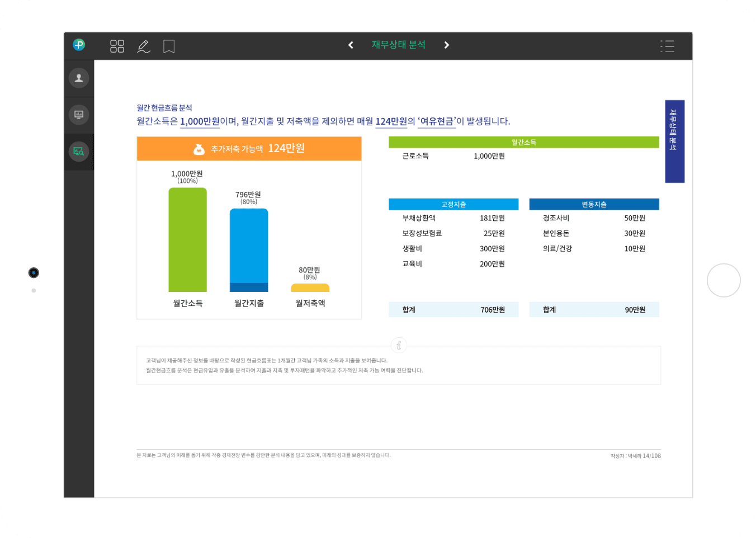Click the 경조사비 row label
Image resolution: width=756 pixels, height=538 pixels.
click(x=556, y=218)
